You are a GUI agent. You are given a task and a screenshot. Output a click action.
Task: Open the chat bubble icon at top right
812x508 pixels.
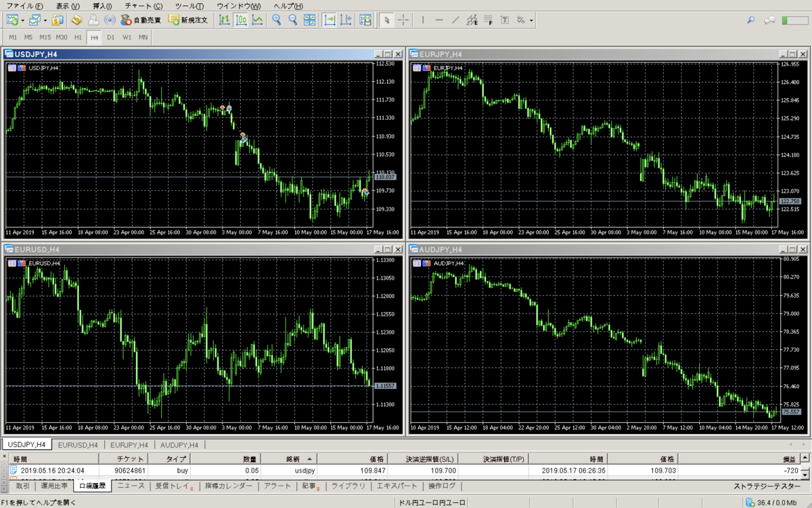(769, 20)
